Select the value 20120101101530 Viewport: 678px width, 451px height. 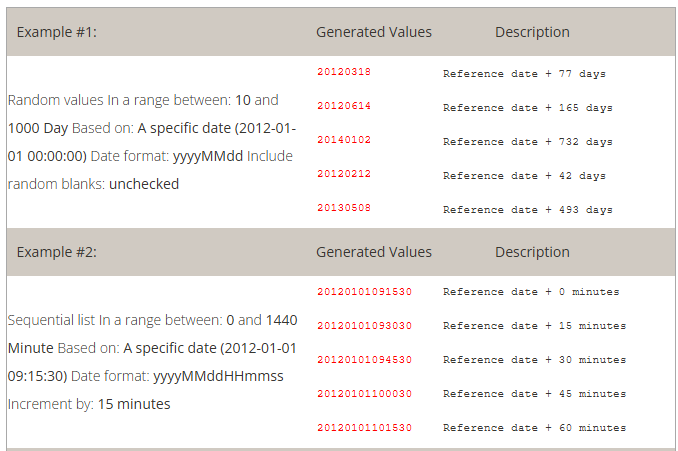tap(364, 428)
